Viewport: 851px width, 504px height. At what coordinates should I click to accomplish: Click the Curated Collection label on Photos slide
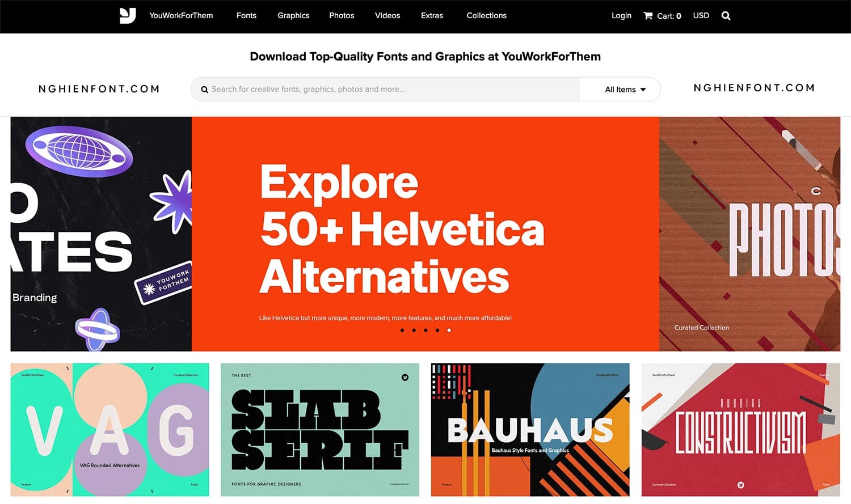701,328
